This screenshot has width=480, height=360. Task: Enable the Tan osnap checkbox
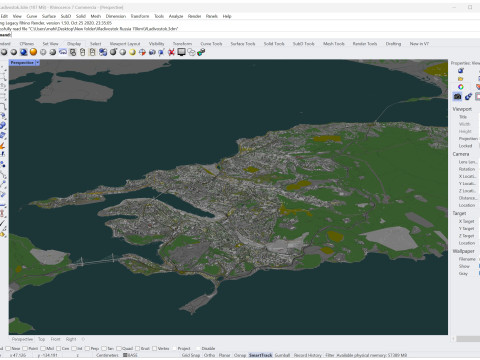tap(104, 348)
